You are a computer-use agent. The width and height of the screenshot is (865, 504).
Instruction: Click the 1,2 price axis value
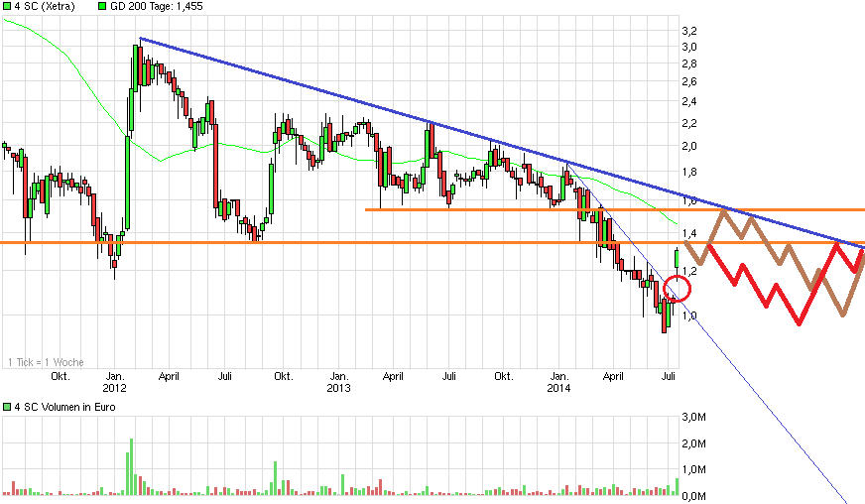tap(689, 271)
